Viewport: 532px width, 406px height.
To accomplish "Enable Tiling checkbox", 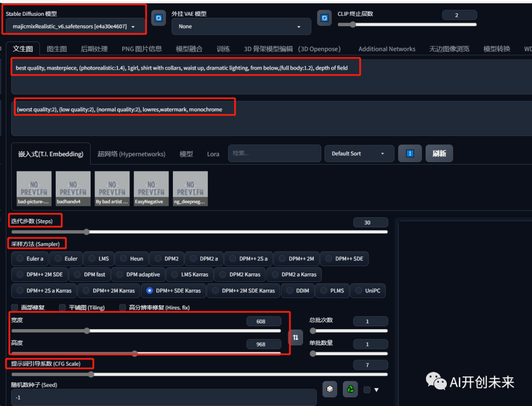I will point(63,307).
